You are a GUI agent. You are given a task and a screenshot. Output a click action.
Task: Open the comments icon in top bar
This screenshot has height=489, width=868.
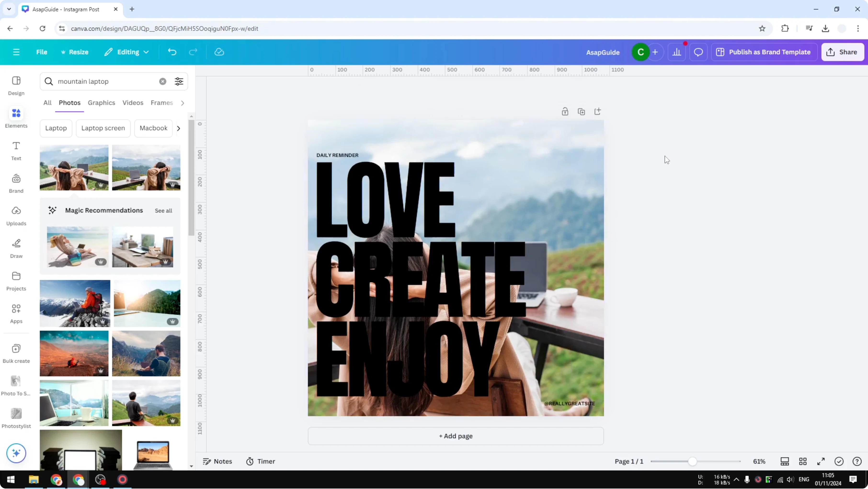point(698,52)
